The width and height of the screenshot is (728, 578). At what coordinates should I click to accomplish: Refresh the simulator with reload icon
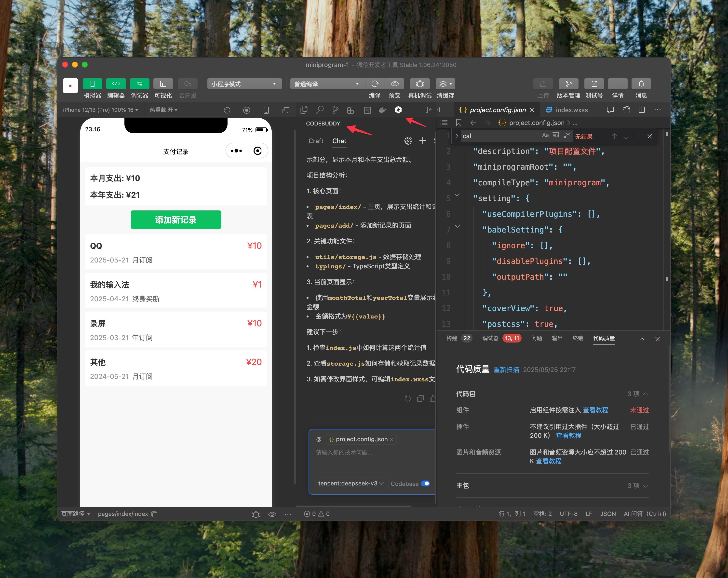click(227, 110)
